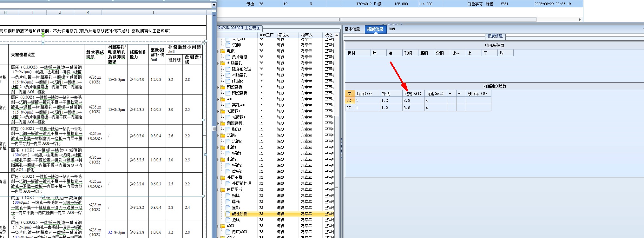Click the 沉铜2 folder icon
The height and width of the screenshot is (238, 644).
pyautogui.click(x=223, y=135)
